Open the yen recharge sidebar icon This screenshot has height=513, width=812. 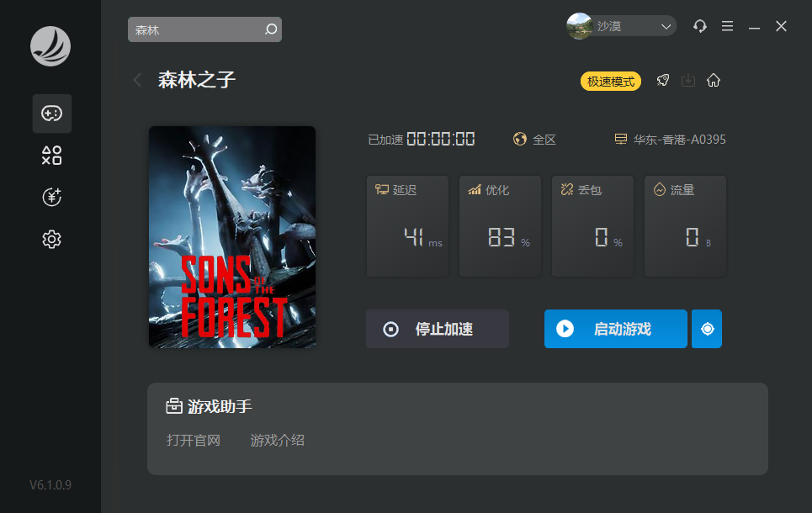(x=52, y=198)
